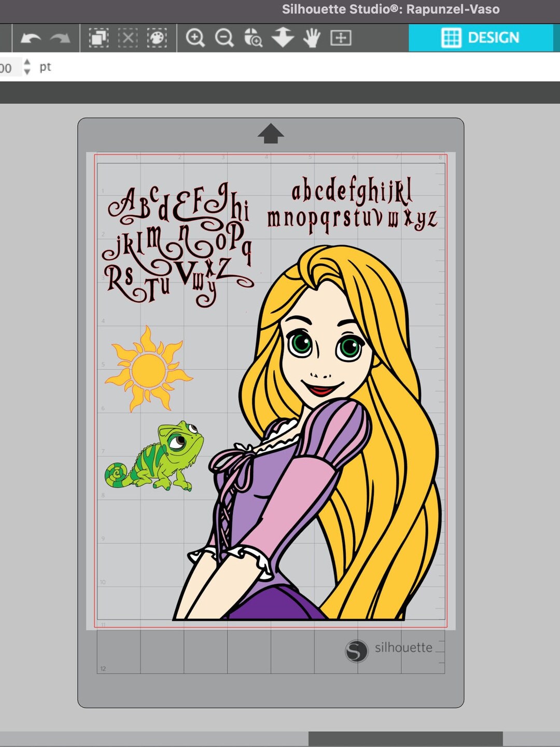The image size is (560, 747).
Task: Activate the Drag Zoom tool
Action: (253, 37)
